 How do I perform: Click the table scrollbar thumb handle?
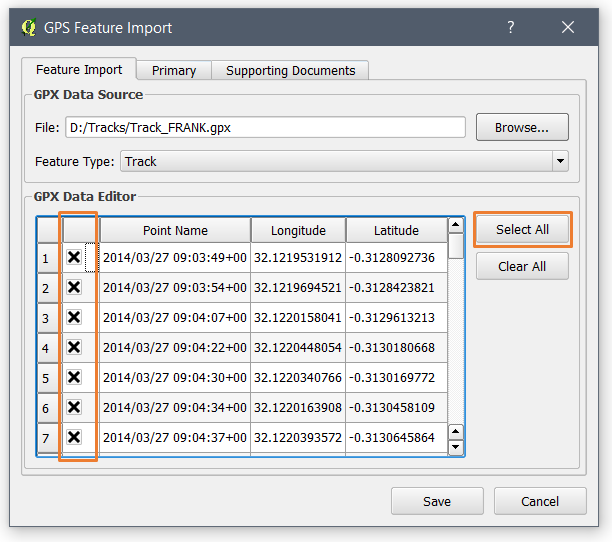[455, 246]
